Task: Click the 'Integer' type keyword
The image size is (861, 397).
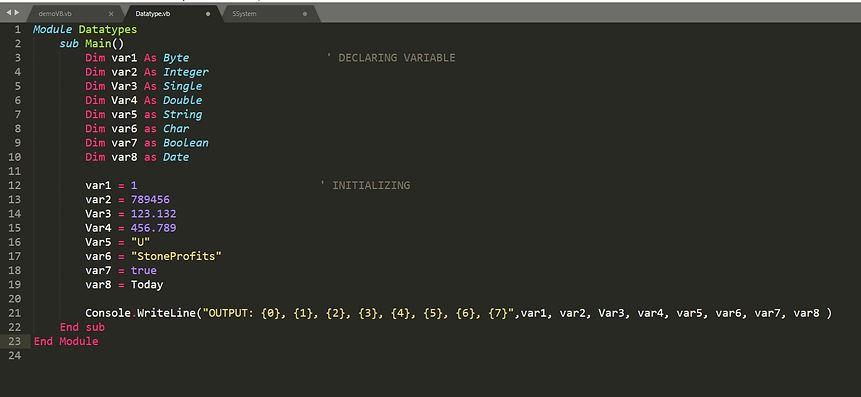Action: (x=186, y=72)
